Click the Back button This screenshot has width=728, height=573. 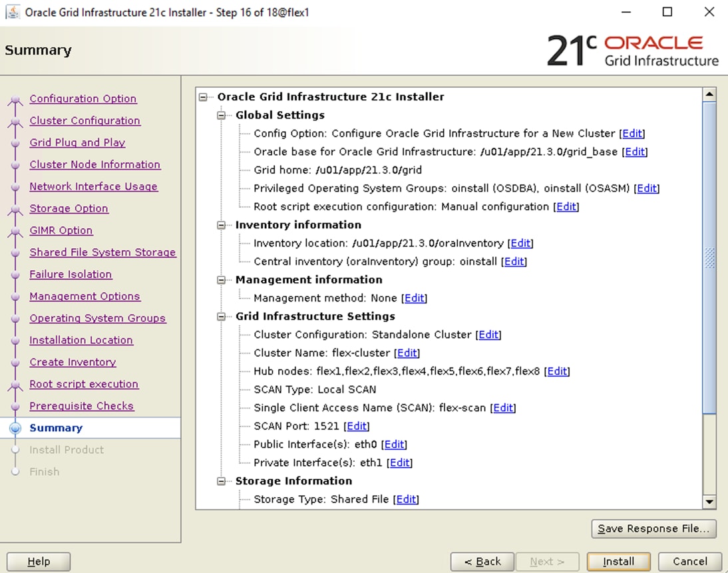coord(482,562)
